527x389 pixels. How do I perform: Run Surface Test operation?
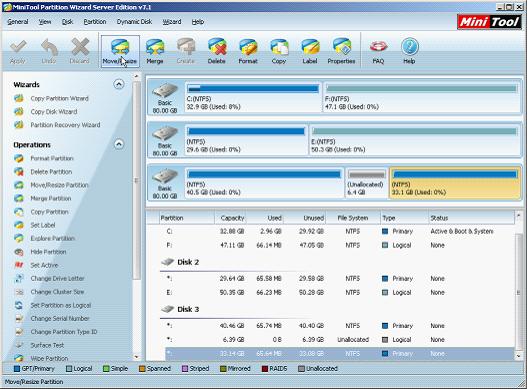pyautogui.click(x=47, y=345)
